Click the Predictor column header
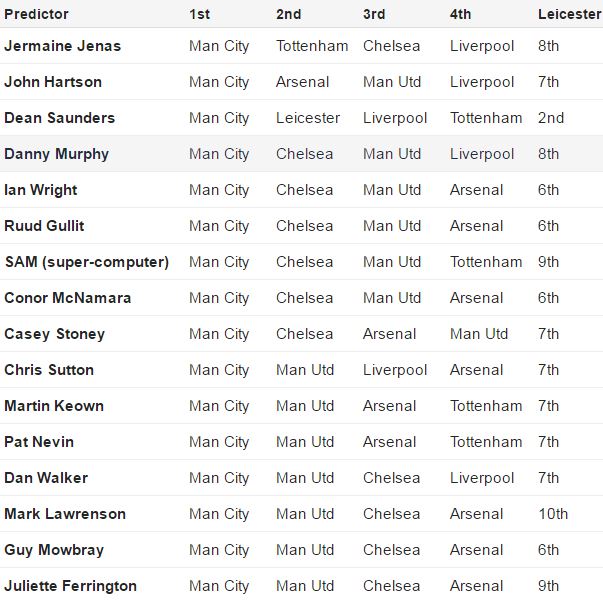Viewport: 603px width, 602px height. (x=36, y=14)
